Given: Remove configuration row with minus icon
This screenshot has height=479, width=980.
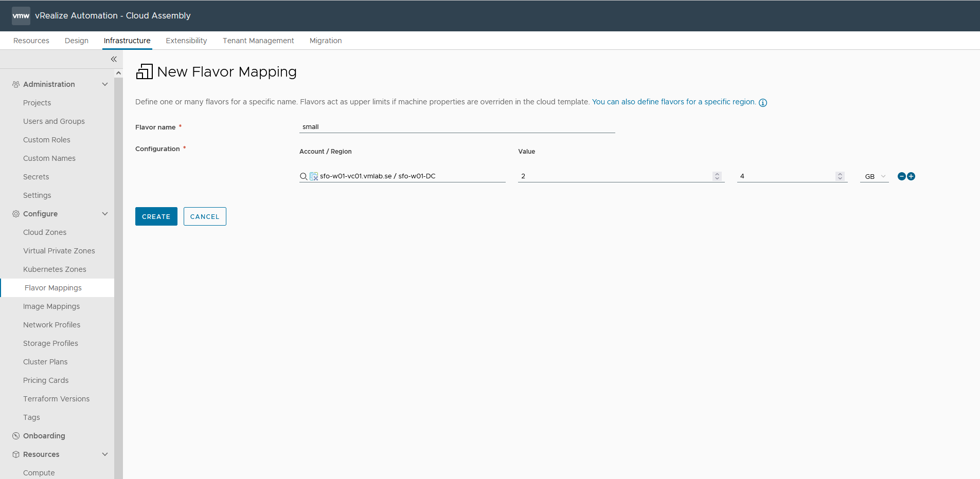Looking at the screenshot, I should pyautogui.click(x=902, y=176).
